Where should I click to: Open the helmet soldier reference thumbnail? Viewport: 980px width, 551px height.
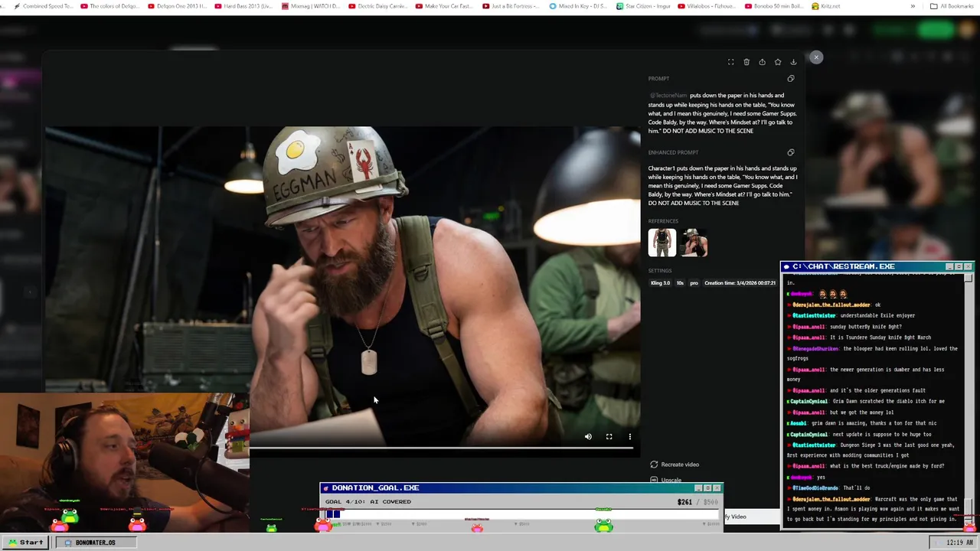coord(694,243)
